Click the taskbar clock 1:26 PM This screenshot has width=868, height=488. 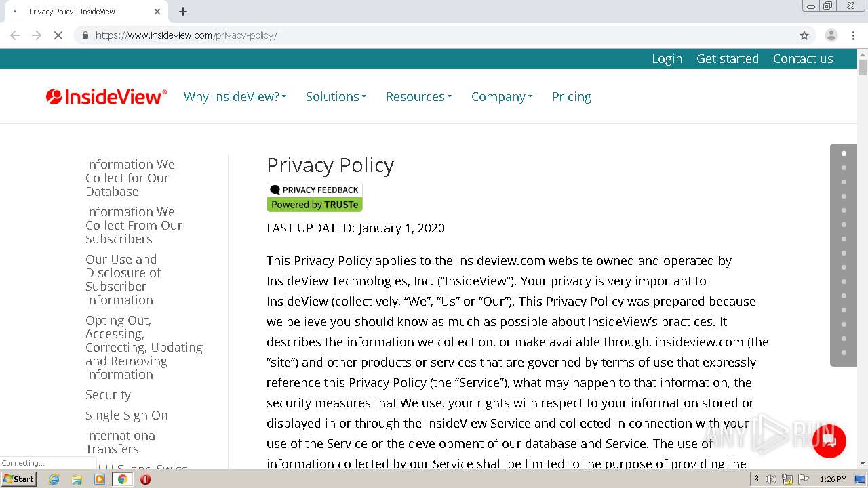833,479
